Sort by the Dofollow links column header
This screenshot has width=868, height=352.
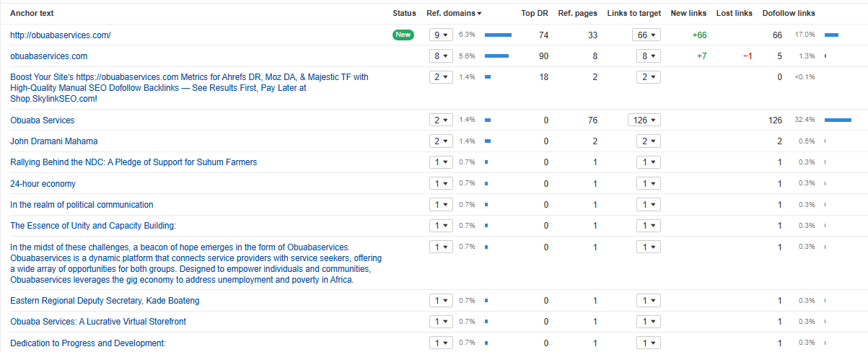click(x=789, y=13)
